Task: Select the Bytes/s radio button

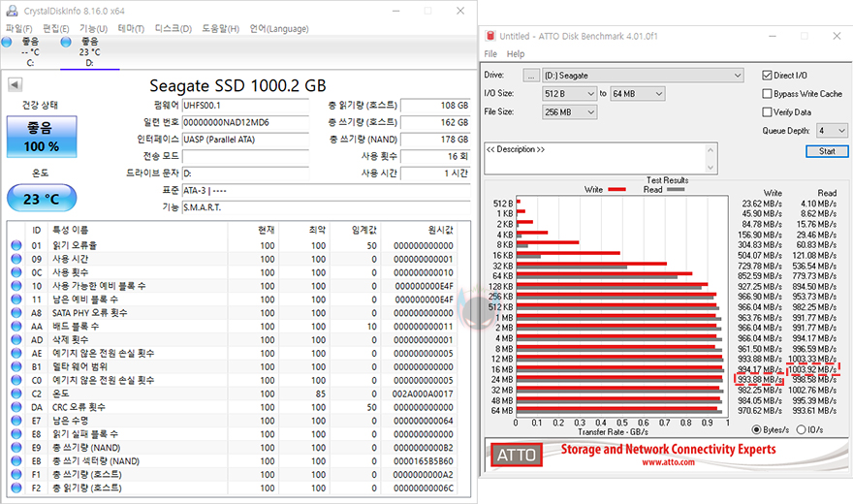Action: pos(756,429)
